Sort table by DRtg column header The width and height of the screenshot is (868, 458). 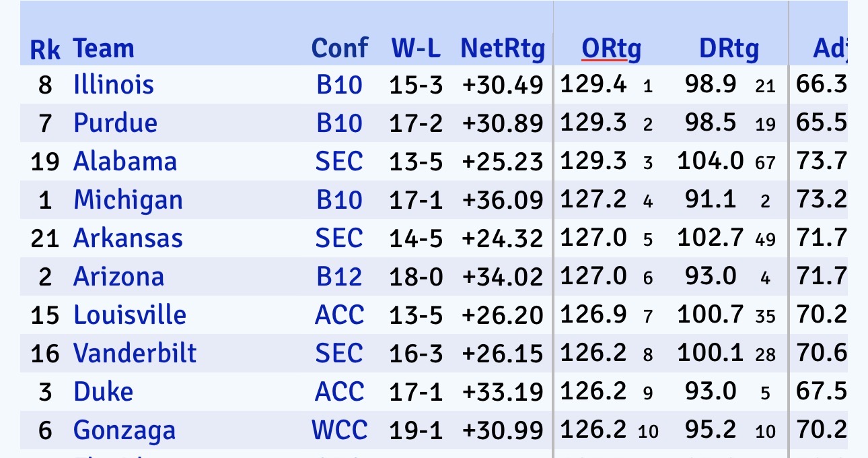[729, 48]
